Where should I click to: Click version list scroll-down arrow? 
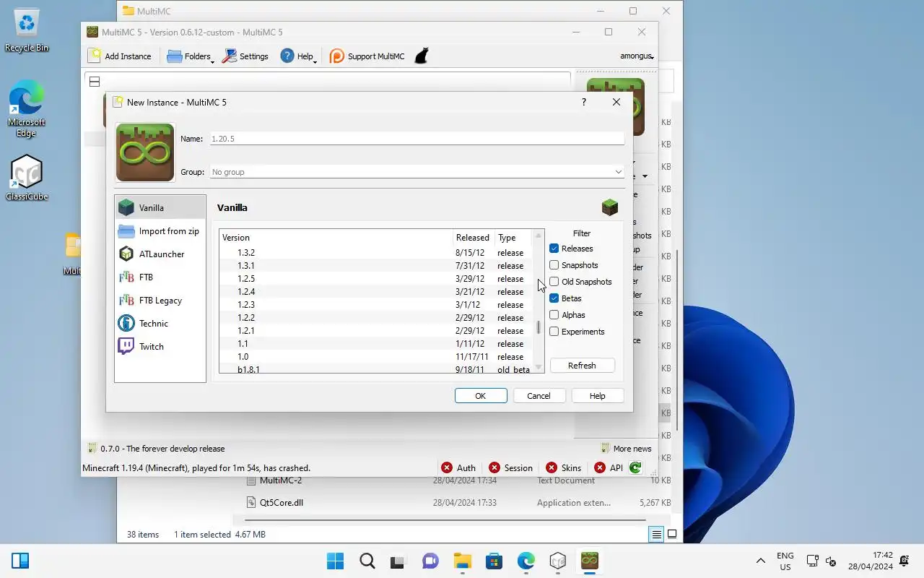pos(538,368)
